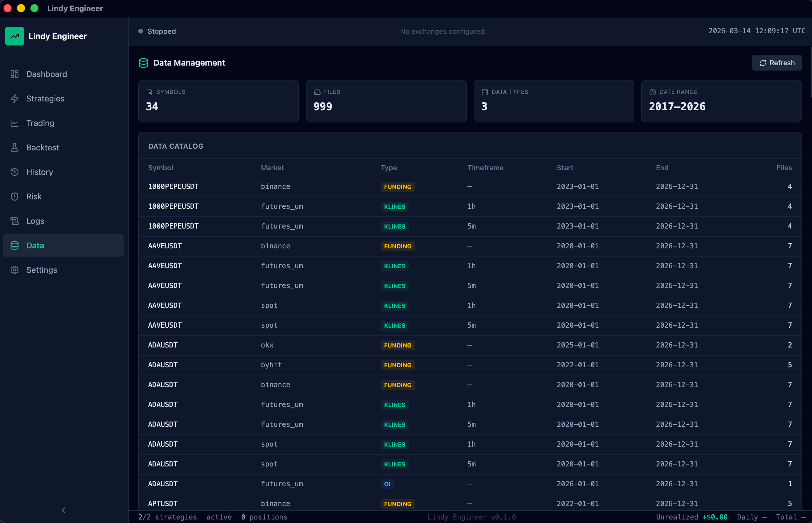Click the Trading chart icon

pyautogui.click(x=14, y=123)
